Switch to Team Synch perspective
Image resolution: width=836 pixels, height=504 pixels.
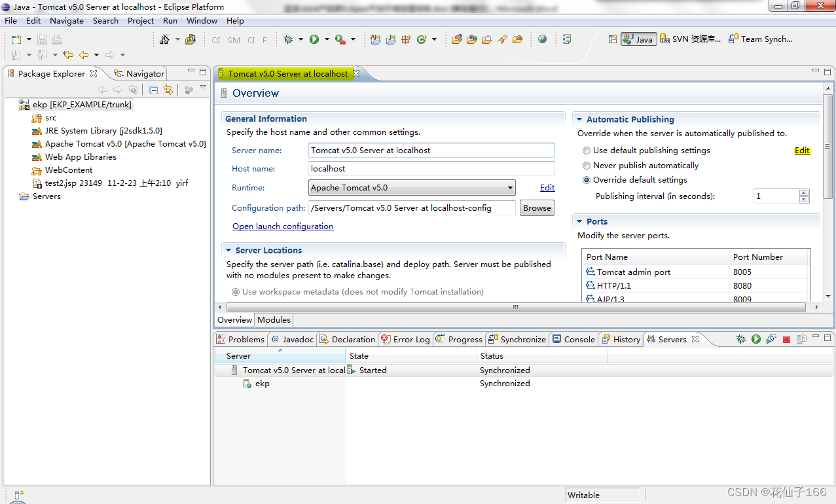[x=761, y=39]
